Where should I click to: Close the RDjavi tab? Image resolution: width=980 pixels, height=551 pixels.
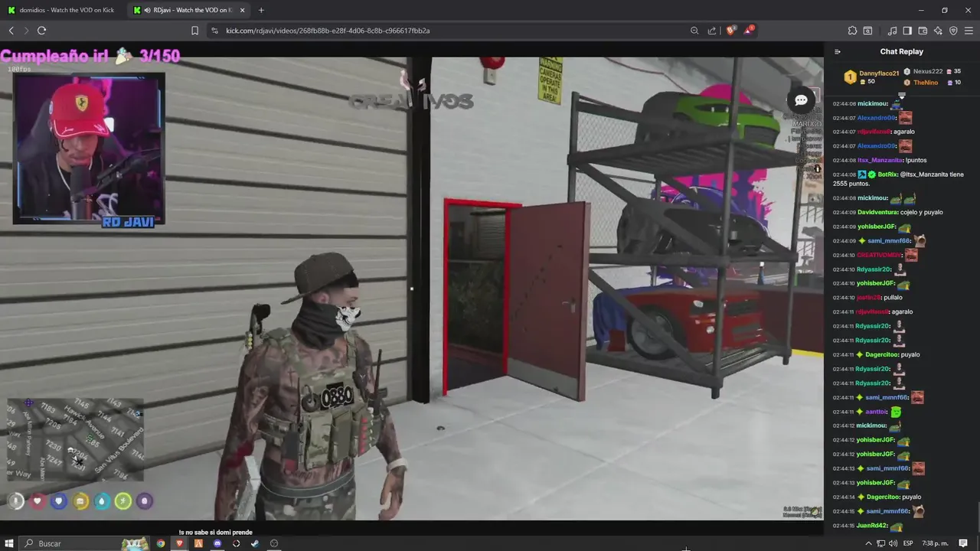(x=242, y=10)
